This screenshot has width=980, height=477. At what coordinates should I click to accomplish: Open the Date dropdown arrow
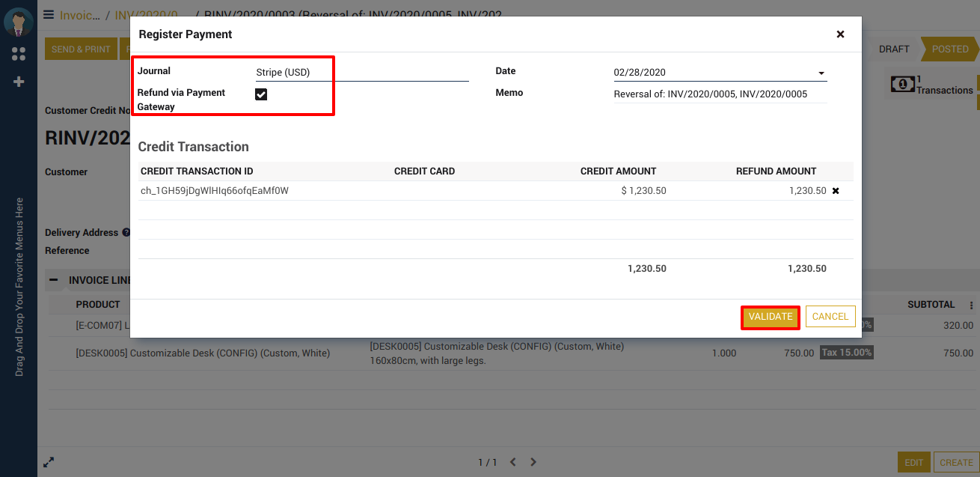point(821,73)
